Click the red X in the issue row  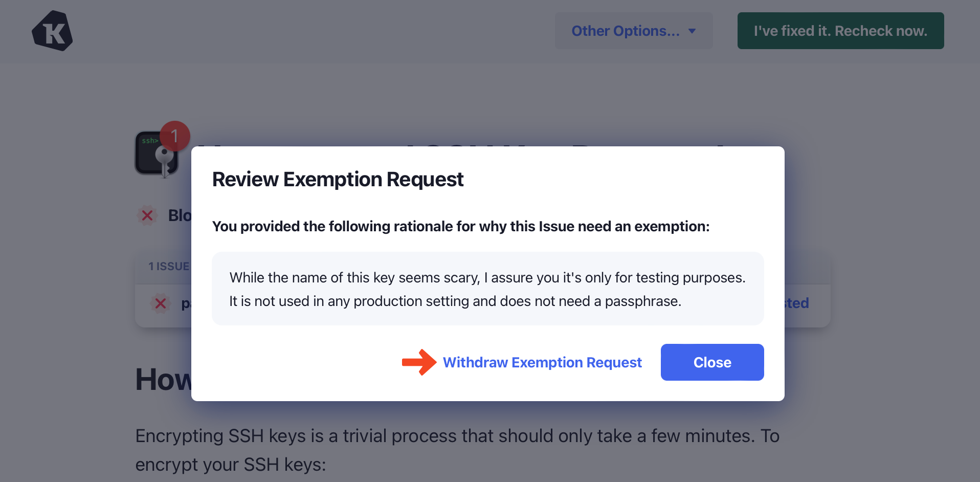(161, 303)
